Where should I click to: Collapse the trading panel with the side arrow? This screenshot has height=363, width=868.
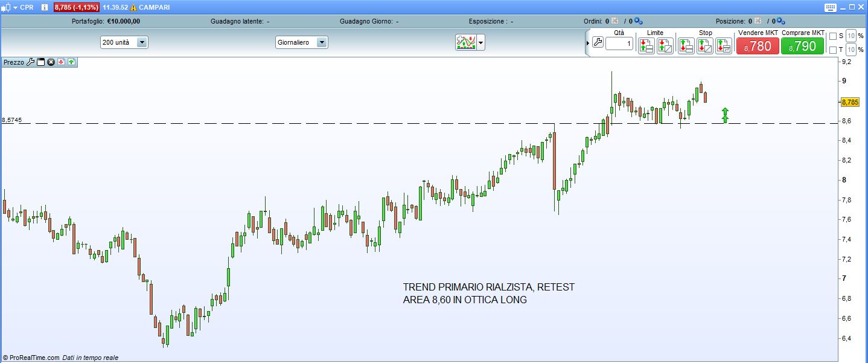588,43
